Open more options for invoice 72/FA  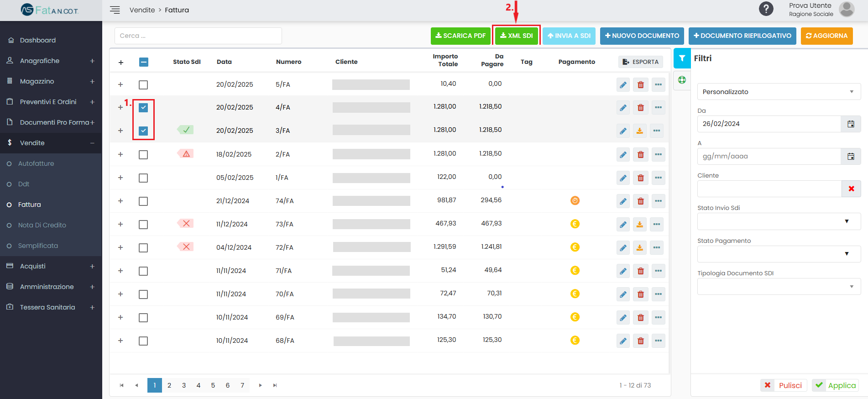tap(656, 248)
